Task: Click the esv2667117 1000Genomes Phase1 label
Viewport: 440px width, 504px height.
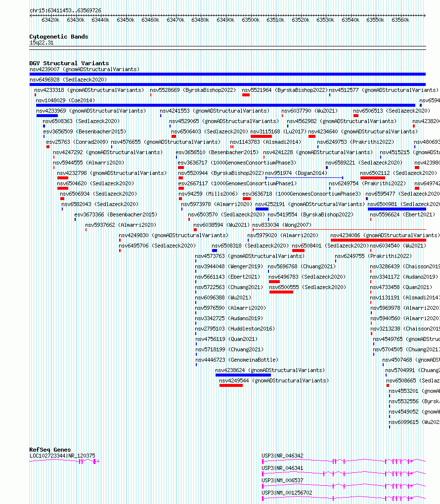Action: click(237, 183)
